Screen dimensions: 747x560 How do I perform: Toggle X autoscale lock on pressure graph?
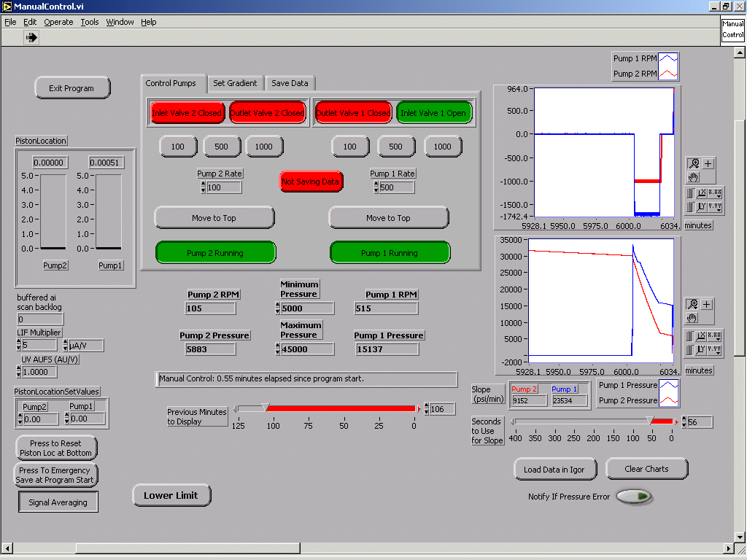point(689,336)
